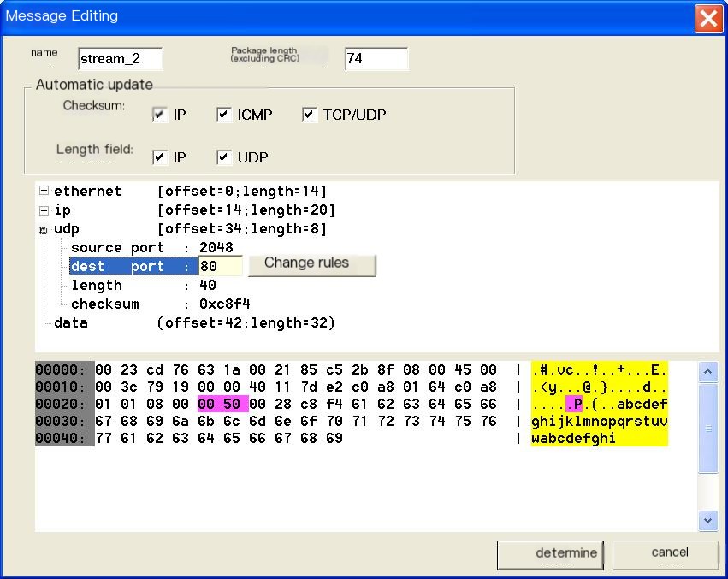This screenshot has width=728, height=579.
Task: Click the source port value 2048
Action: coord(216,247)
